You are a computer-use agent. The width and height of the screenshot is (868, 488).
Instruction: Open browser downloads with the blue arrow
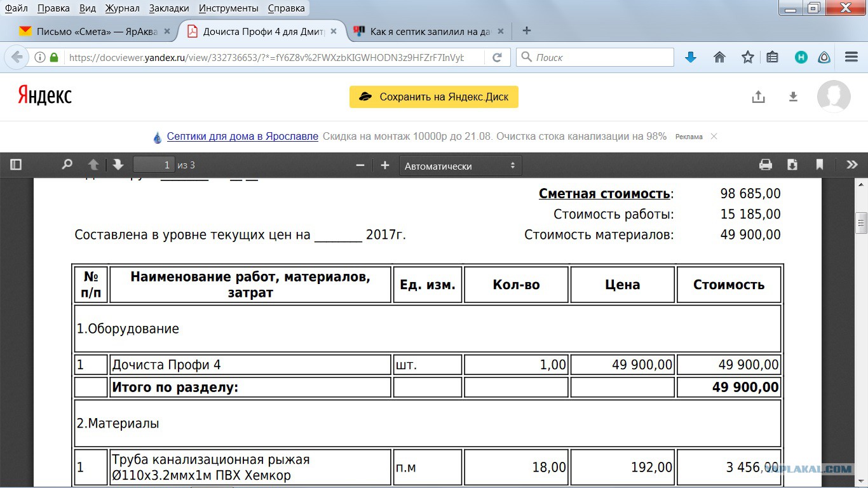[x=691, y=57]
